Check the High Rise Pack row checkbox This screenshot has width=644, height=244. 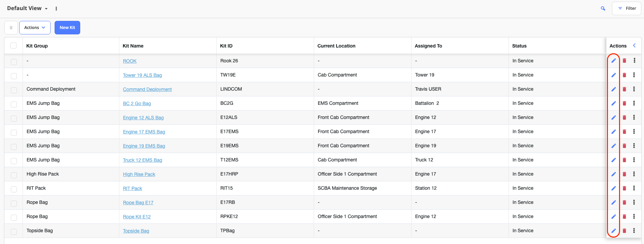click(14, 175)
